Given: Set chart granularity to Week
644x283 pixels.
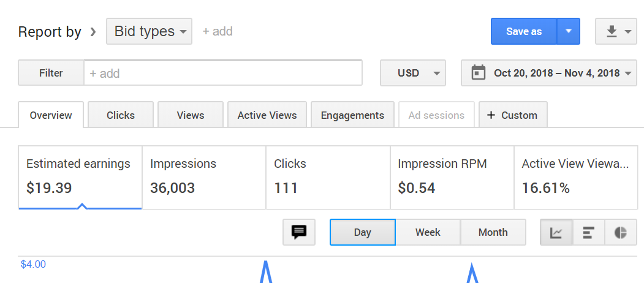Looking at the screenshot, I should coord(428,232).
